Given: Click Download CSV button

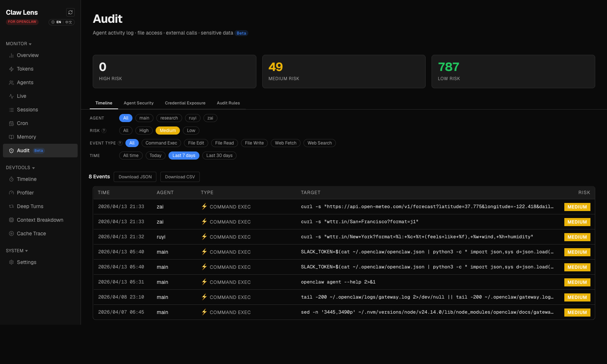Looking at the screenshot, I should click(x=180, y=177).
